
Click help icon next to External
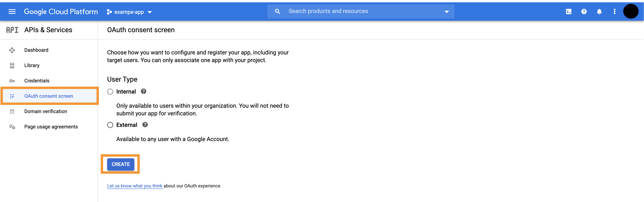(x=145, y=125)
